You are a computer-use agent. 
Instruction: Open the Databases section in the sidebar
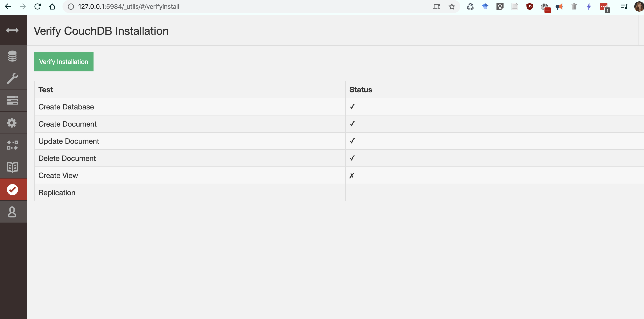(x=12, y=56)
